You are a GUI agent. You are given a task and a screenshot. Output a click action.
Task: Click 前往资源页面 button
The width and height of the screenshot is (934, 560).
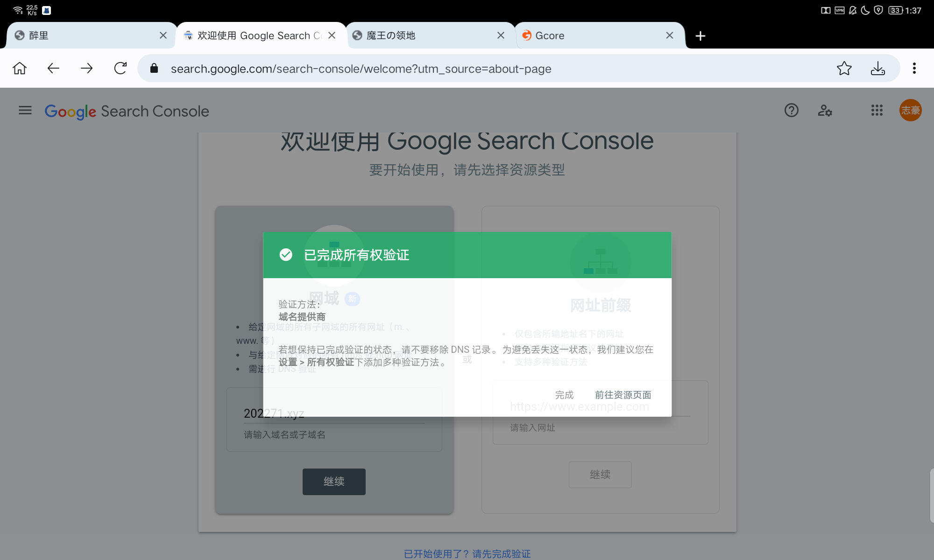(623, 395)
